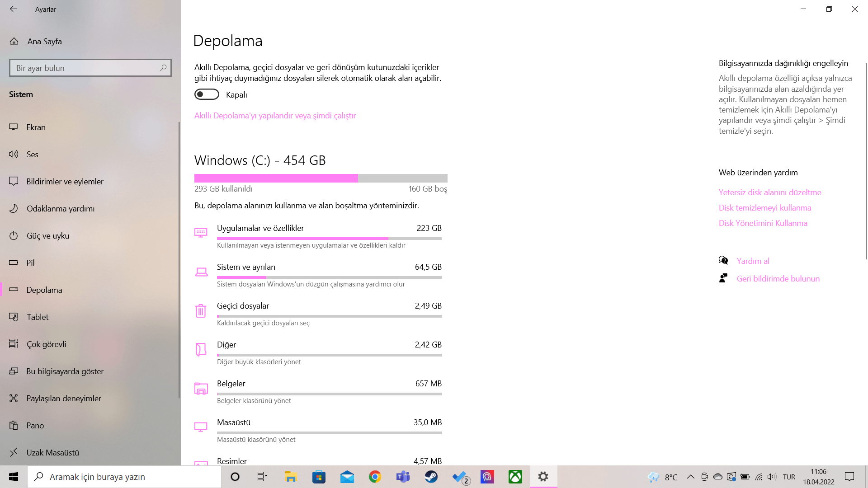The width and height of the screenshot is (868, 488).
Task: Click Akıllı Depolama'yı yapılandır link
Action: point(275,116)
